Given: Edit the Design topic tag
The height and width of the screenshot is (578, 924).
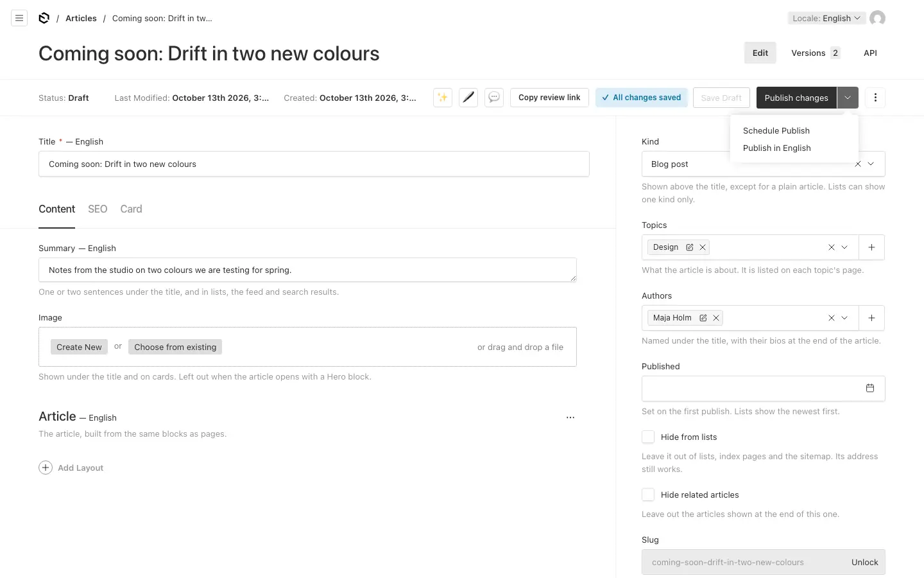Looking at the screenshot, I should pos(690,247).
